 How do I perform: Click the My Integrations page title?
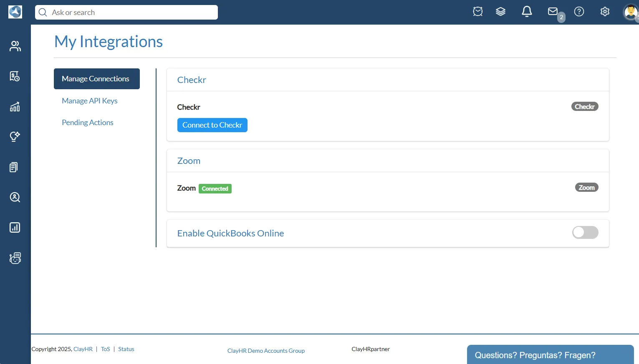point(109,42)
